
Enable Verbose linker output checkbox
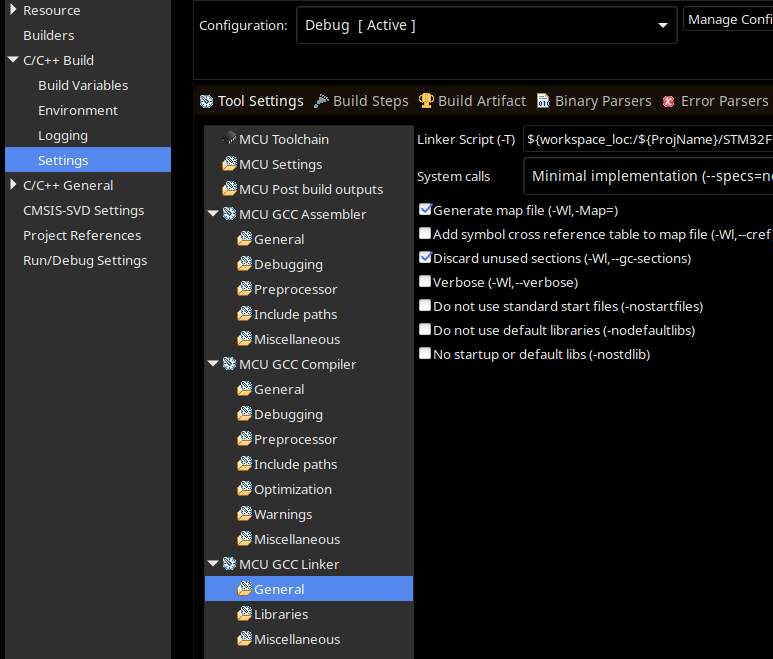pos(425,281)
